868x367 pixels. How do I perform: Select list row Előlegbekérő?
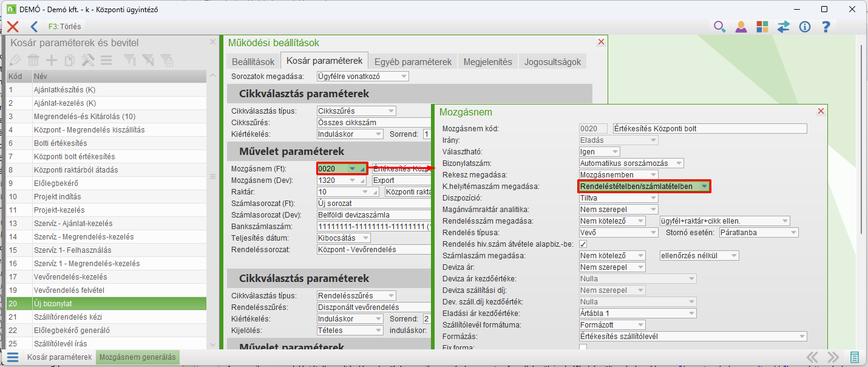107,183
